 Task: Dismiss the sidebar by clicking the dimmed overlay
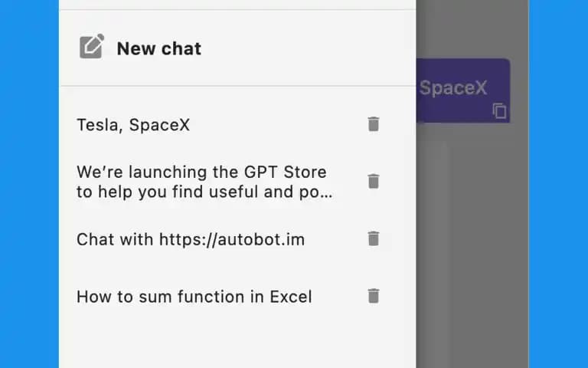coord(472,244)
